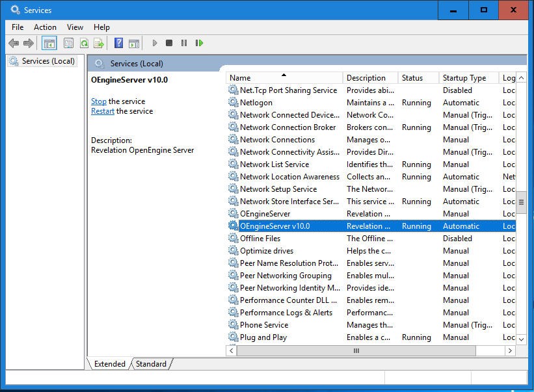The width and height of the screenshot is (534, 392).
Task: Click the vertical scrollbar thumb
Action: [x=521, y=202]
